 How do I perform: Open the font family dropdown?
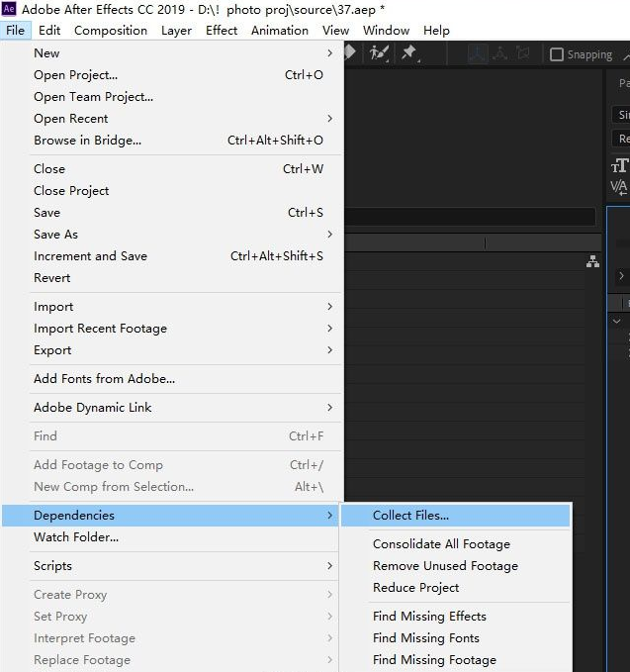pos(622,115)
